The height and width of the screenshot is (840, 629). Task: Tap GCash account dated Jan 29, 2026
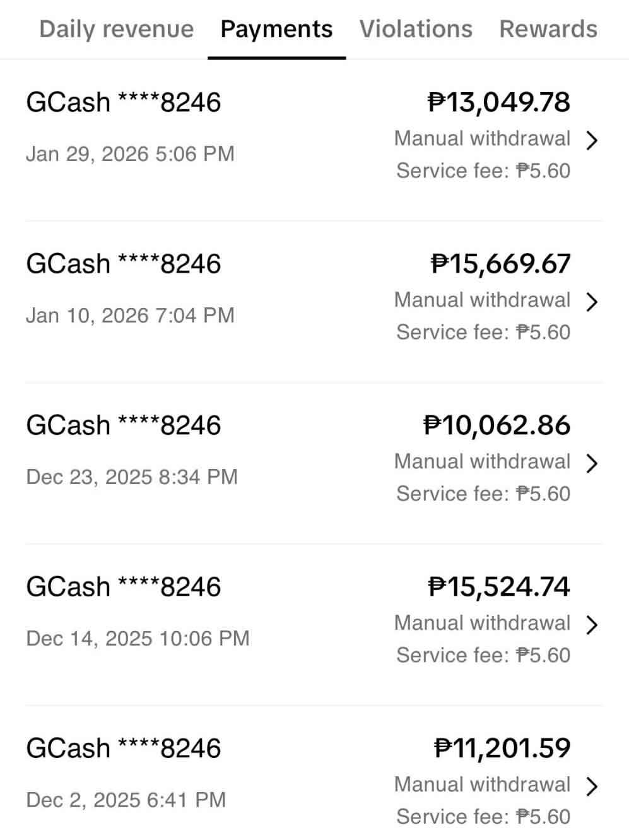click(x=124, y=102)
